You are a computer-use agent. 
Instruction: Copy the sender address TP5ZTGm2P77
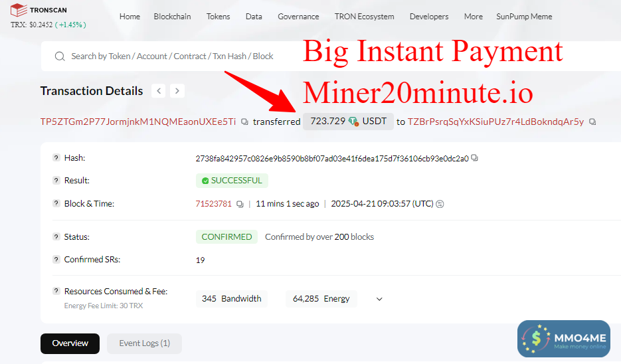[245, 122]
